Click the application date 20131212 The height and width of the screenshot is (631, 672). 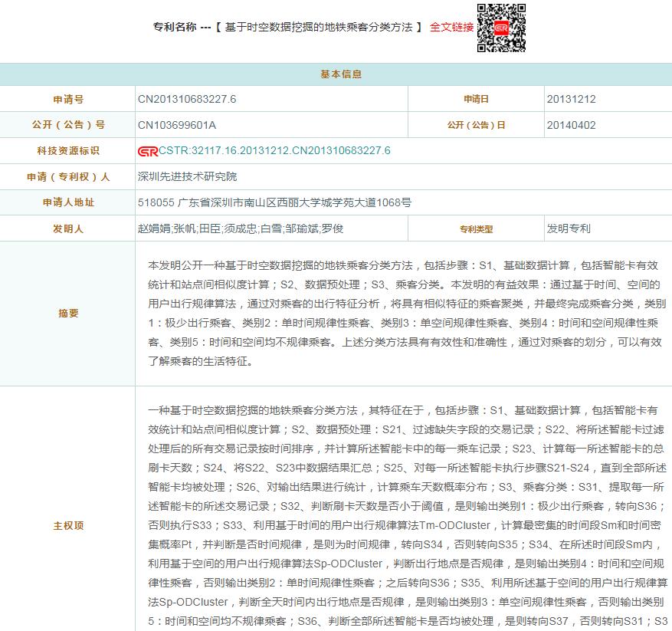point(571,99)
